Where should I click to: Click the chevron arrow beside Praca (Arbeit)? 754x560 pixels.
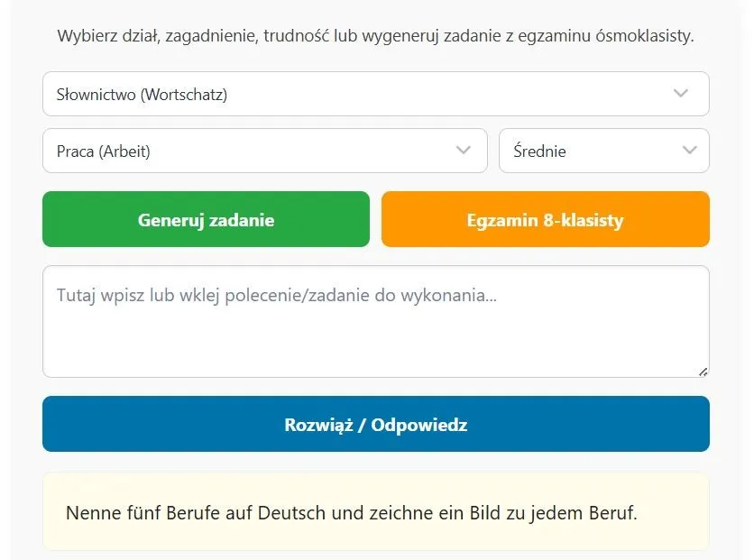tap(464, 151)
